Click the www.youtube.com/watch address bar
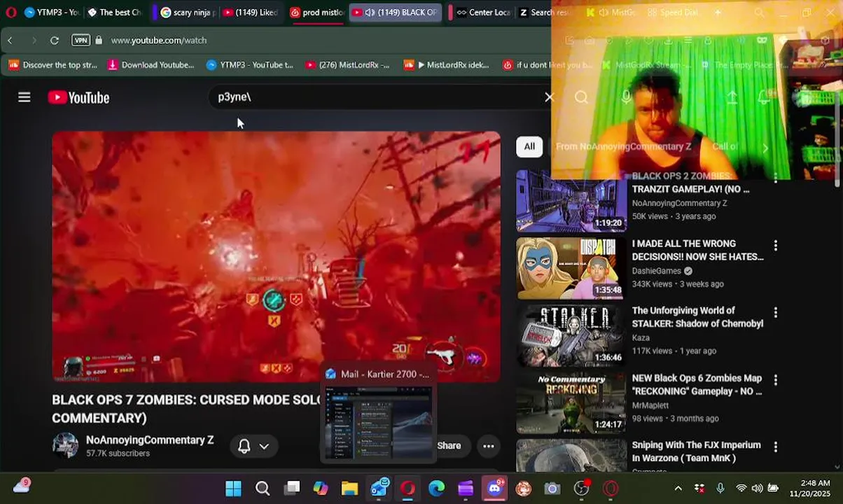The height and width of the screenshot is (504, 843). tap(159, 41)
